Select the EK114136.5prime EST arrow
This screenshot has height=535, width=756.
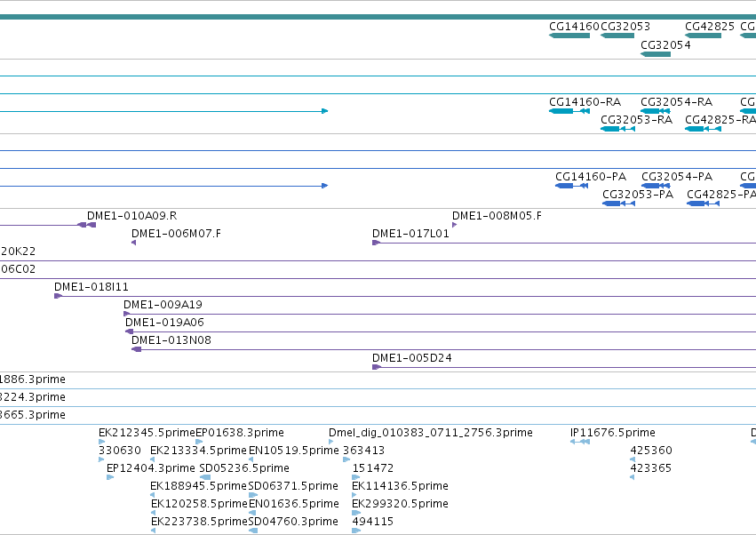[x=354, y=495]
